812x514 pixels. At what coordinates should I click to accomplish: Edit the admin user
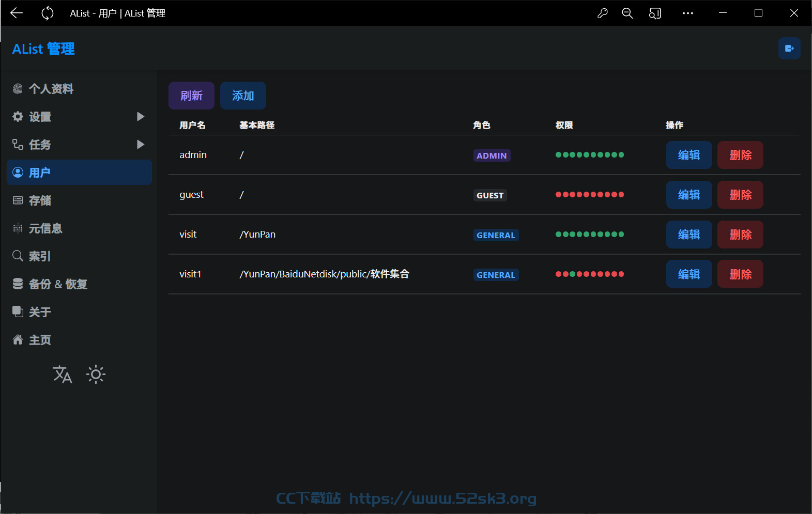(689, 155)
